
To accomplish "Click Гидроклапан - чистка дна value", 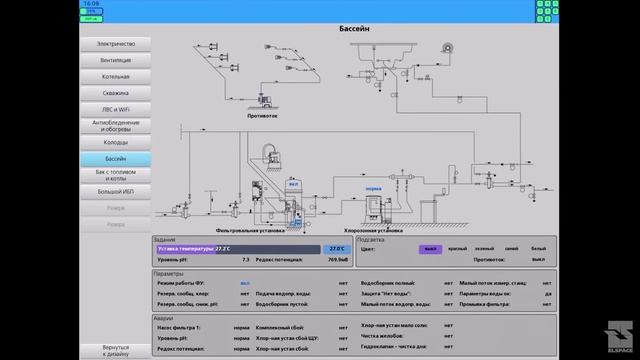I will (448, 347).
